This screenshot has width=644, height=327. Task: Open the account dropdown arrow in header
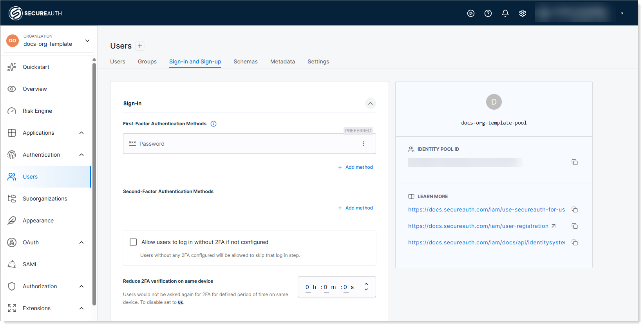(x=622, y=13)
